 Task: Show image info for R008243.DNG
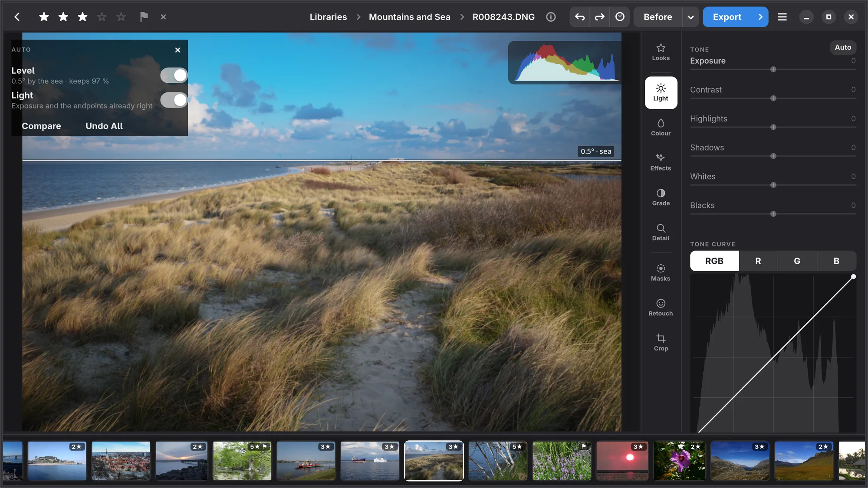click(x=551, y=17)
